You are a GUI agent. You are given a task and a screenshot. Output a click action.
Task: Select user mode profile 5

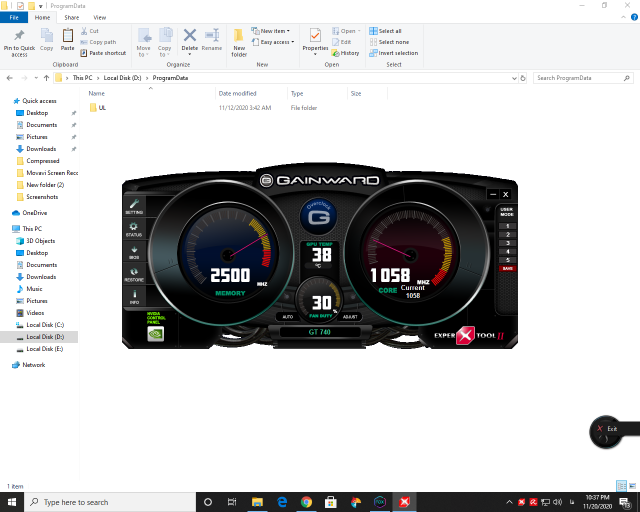click(x=507, y=260)
